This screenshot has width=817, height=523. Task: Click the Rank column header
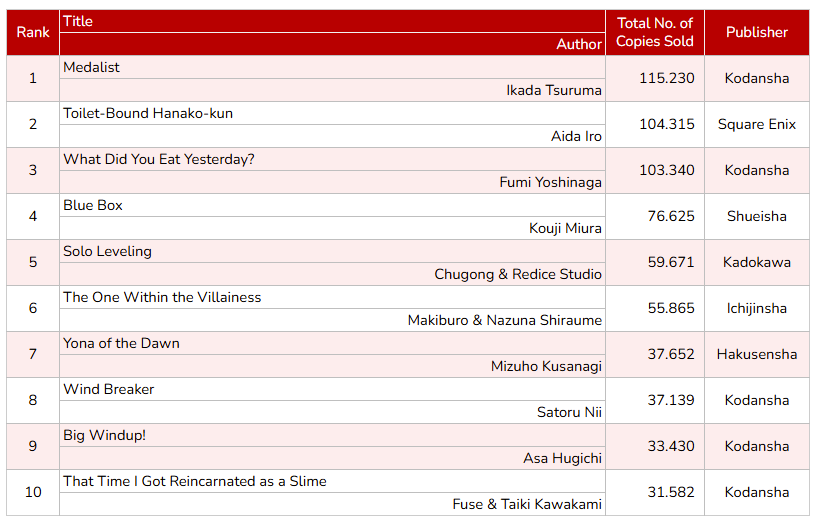tap(33, 32)
